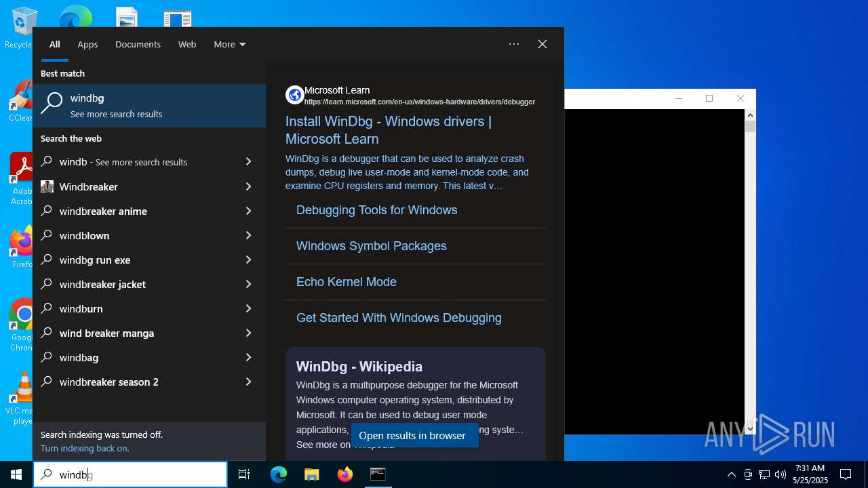
Task: Expand the windbg run exe suggestion arrow
Action: [x=248, y=260]
